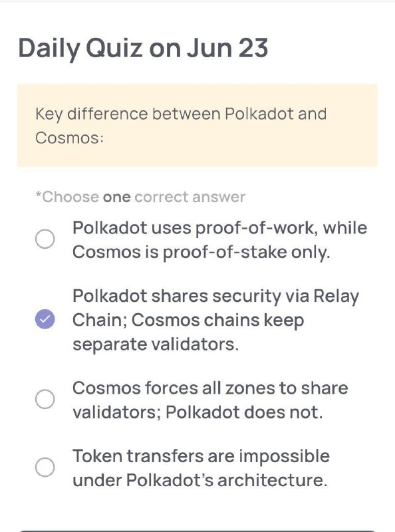Click 'Token transfers are impossible' option text
Image resolution: width=395 pixels, height=532 pixels.
201,456
